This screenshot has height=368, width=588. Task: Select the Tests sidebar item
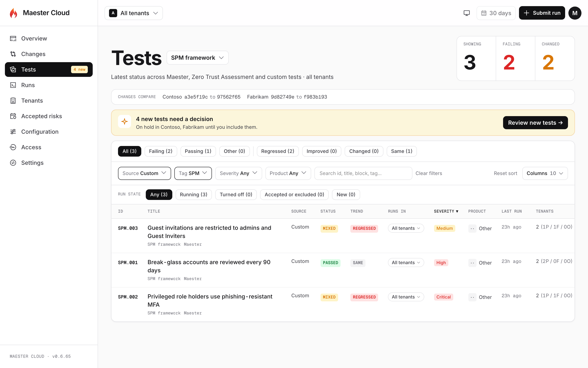click(49, 70)
